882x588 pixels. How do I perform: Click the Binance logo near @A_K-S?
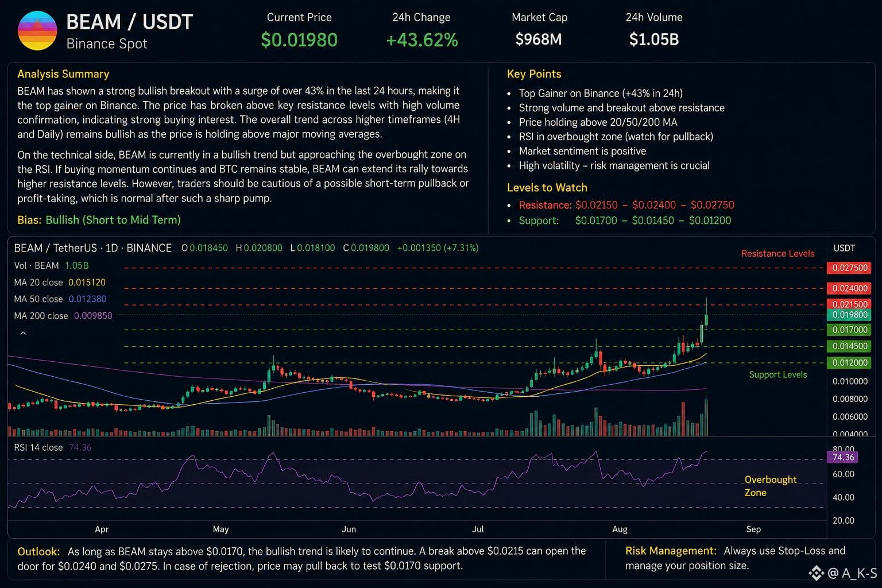point(816,572)
